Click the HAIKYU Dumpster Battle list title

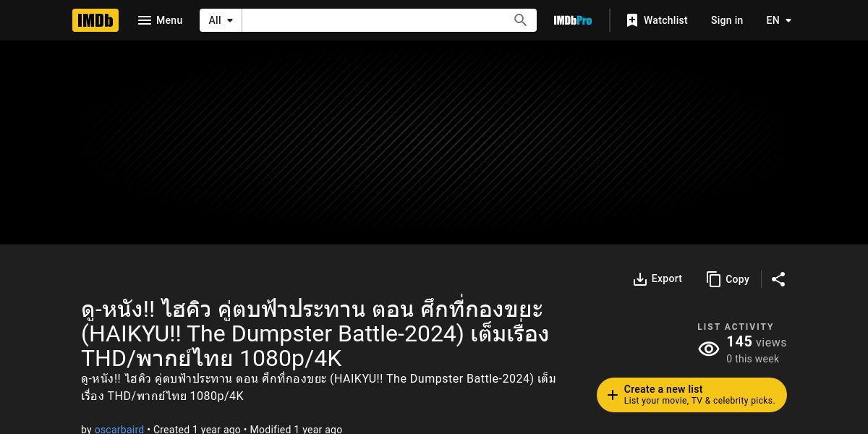(x=315, y=333)
